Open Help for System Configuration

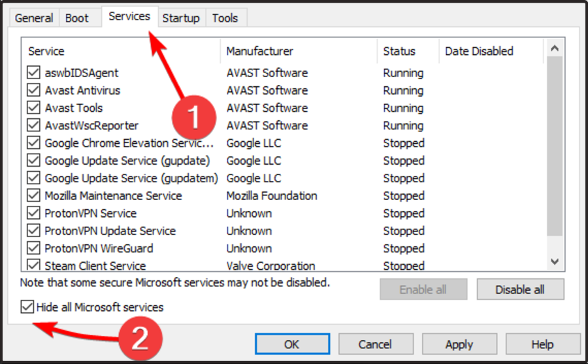pyautogui.click(x=542, y=344)
